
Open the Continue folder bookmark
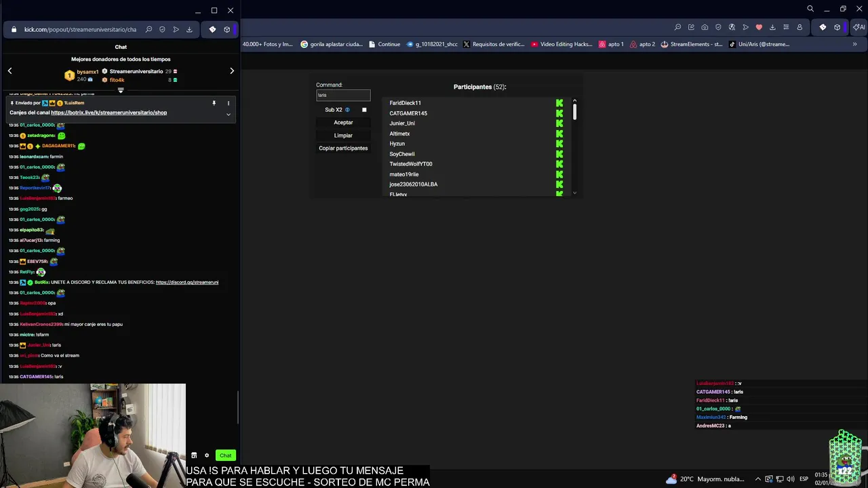[x=384, y=44]
